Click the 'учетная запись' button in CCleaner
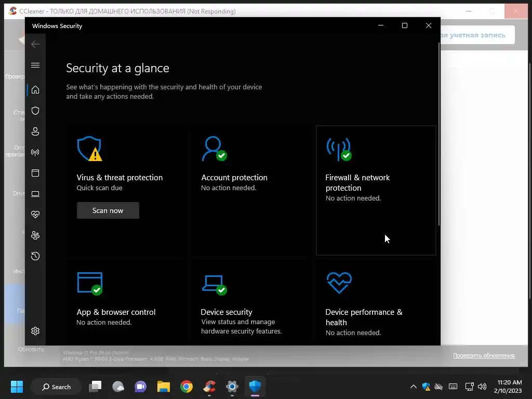The width and height of the screenshot is (532, 399). (478, 35)
